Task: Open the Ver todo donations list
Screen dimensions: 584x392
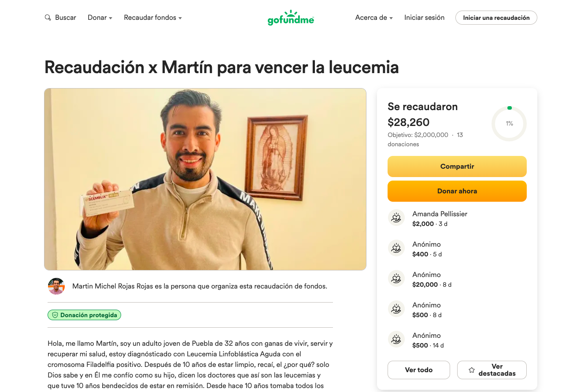Action: coord(419,370)
